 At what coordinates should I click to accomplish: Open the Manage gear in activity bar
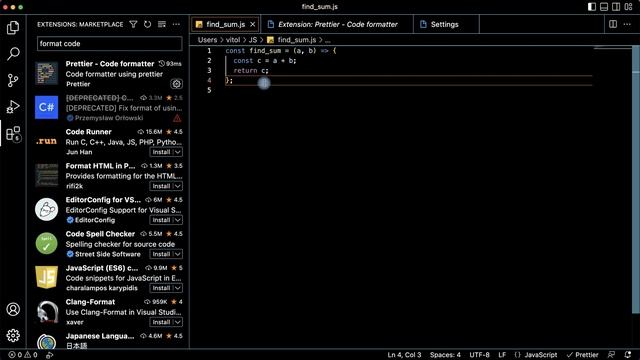click(x=13, y=336)
